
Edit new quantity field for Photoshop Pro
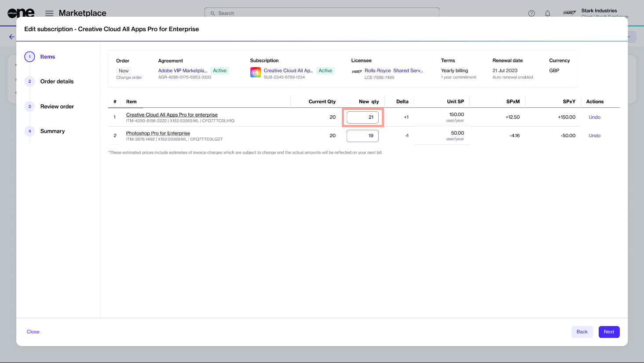point(362,136)
